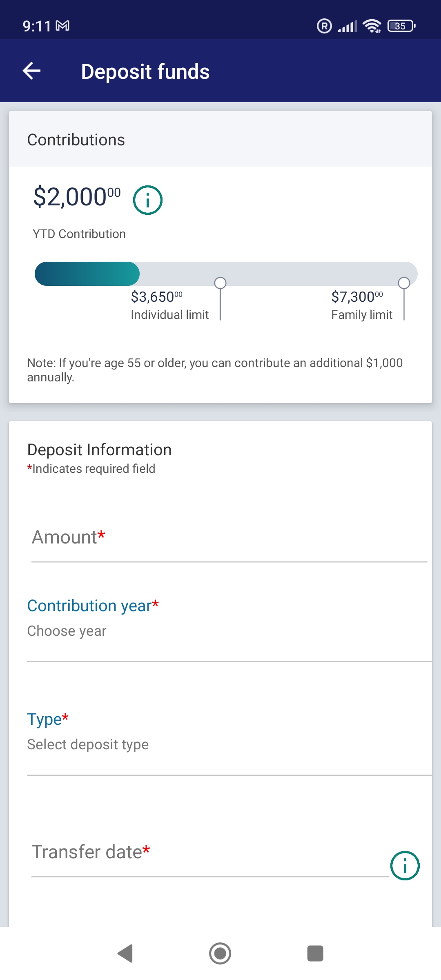Tap the Transfer date info icon
441x980 pixels.
[x=405, y=865]
